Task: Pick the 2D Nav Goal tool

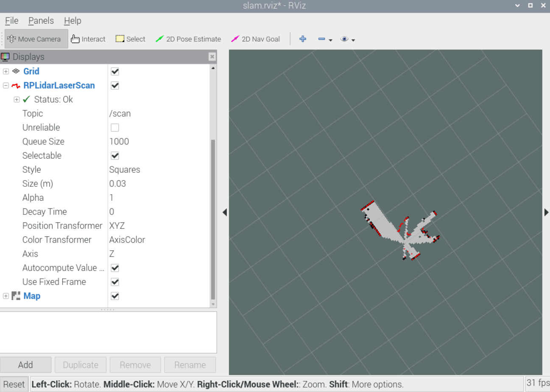Action: [x=255, y=39]
